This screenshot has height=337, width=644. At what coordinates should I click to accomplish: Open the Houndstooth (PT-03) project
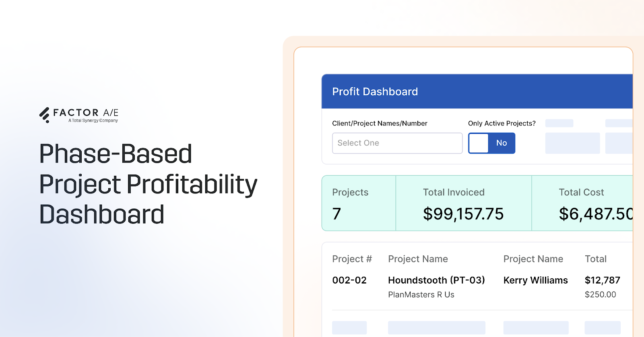[x=436, y=280]
